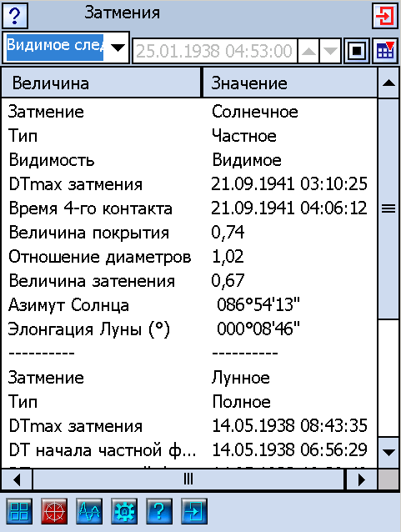
Task: Click the stop square button beside date field
Action: 357,51
